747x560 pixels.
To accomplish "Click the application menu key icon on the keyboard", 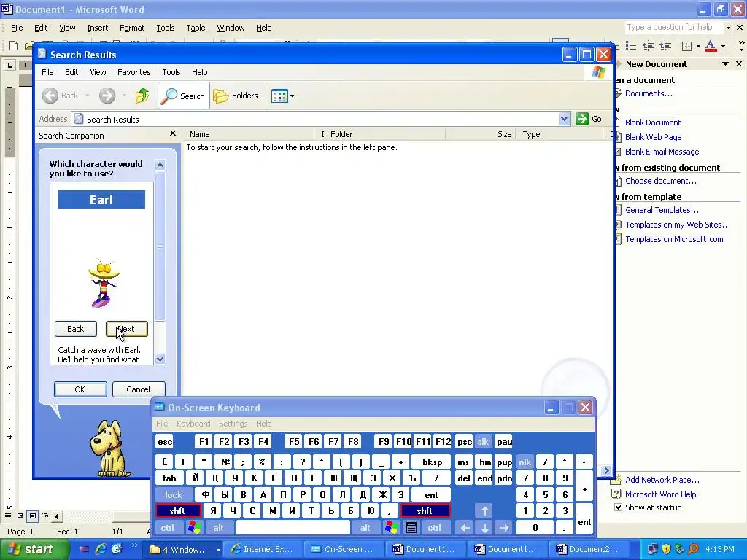I will [411, 528].
